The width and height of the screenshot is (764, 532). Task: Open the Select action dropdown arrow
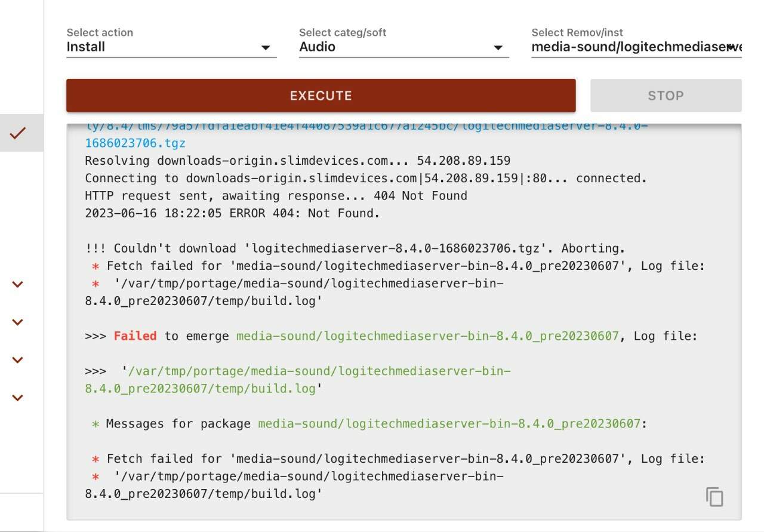[266, 48]
